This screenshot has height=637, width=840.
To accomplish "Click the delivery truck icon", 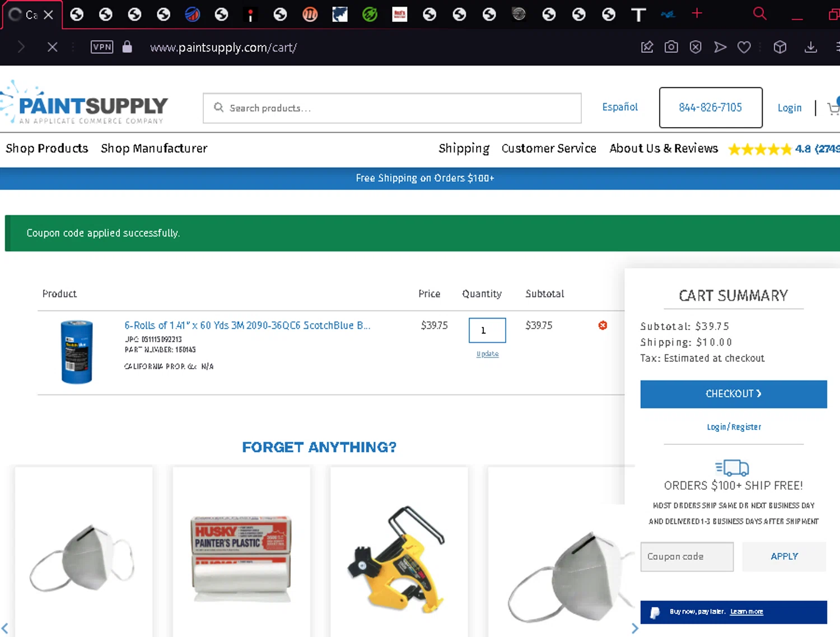I will 732,467.
